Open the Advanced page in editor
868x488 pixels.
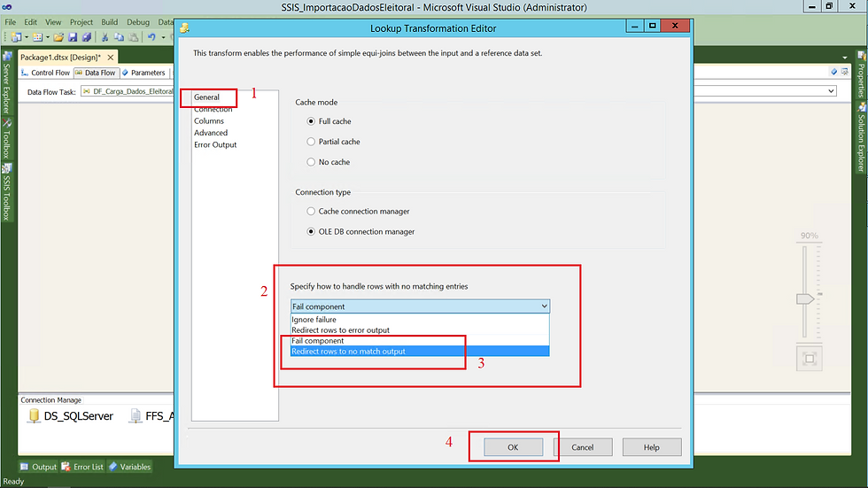(211, 133)
